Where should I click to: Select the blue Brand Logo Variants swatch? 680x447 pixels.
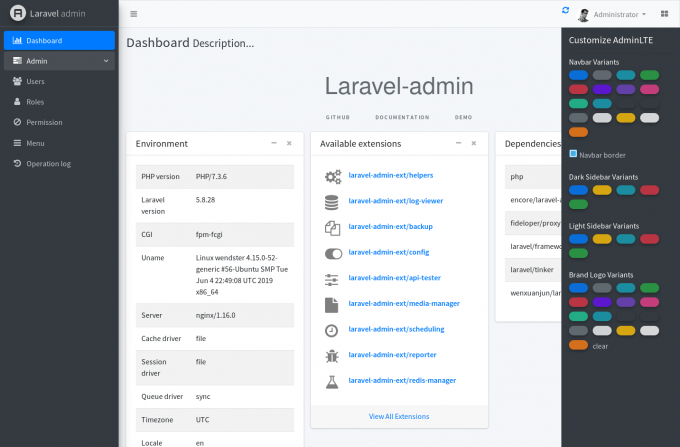tap(578, 288)
